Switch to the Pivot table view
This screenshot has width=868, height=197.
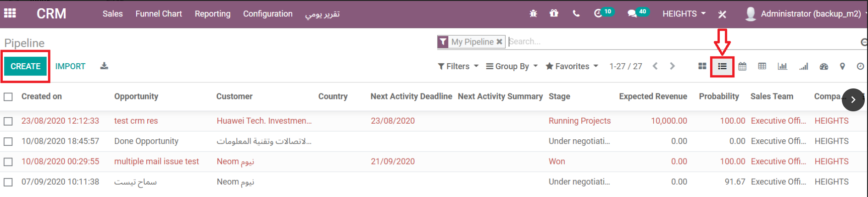pyautogui.click(x=762, y=66)
